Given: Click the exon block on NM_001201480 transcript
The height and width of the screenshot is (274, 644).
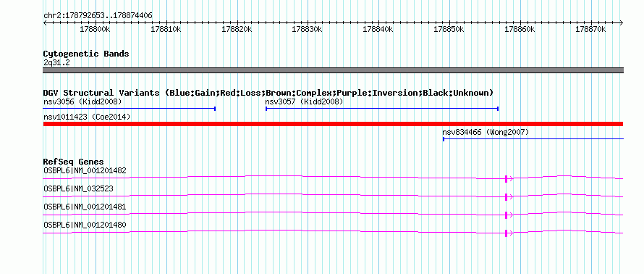Looking at the screenshot, I should (507, 233).
